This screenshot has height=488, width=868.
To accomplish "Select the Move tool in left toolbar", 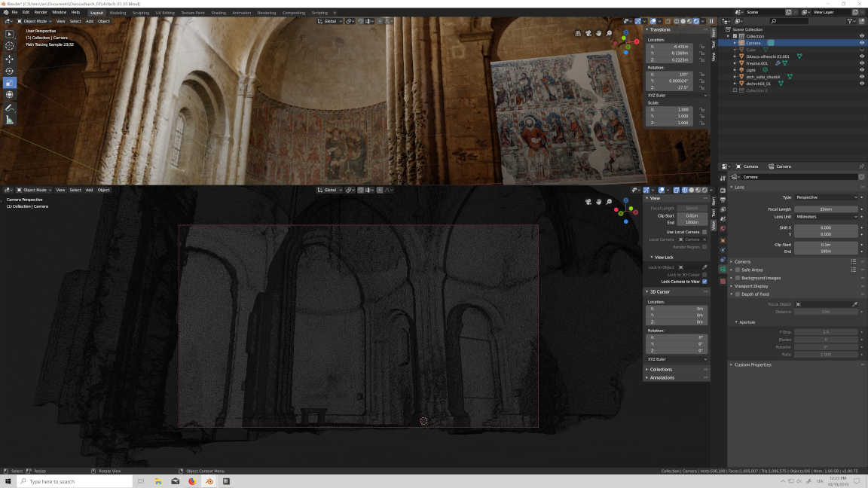I will (10, 59).
